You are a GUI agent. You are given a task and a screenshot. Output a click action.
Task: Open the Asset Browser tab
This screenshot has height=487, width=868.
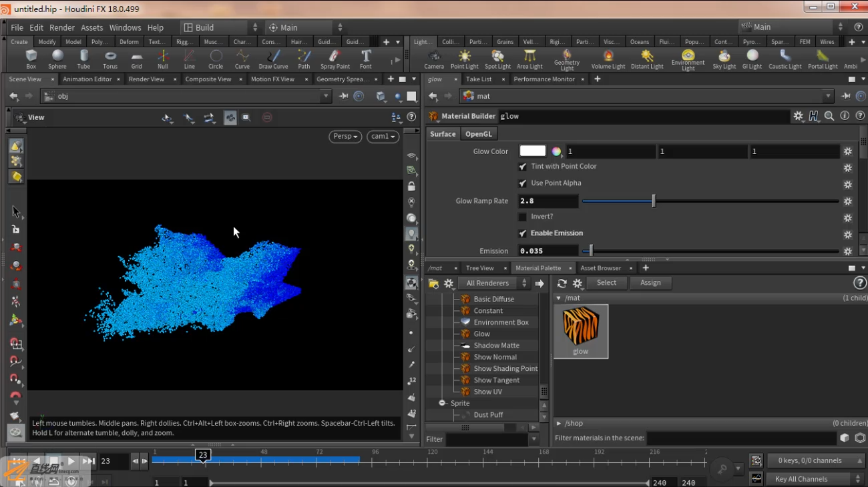coord(600,268)
